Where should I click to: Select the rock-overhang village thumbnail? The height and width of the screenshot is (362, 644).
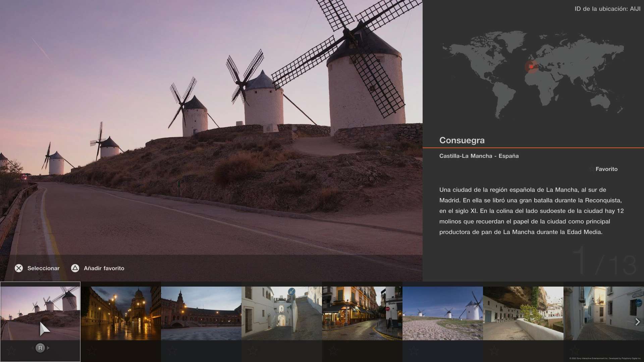pyautogui.click(x=523, y=313)
